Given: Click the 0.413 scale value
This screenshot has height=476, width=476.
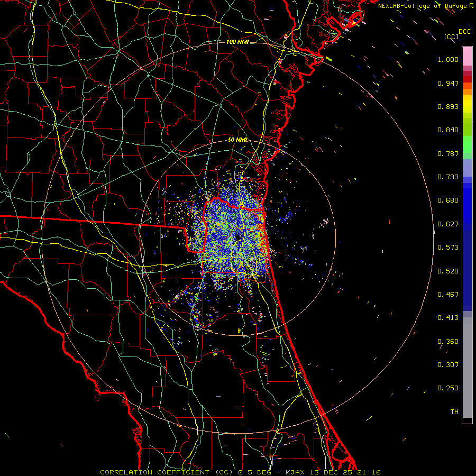Looking at the screenshot, I should [x=448, y=318].
